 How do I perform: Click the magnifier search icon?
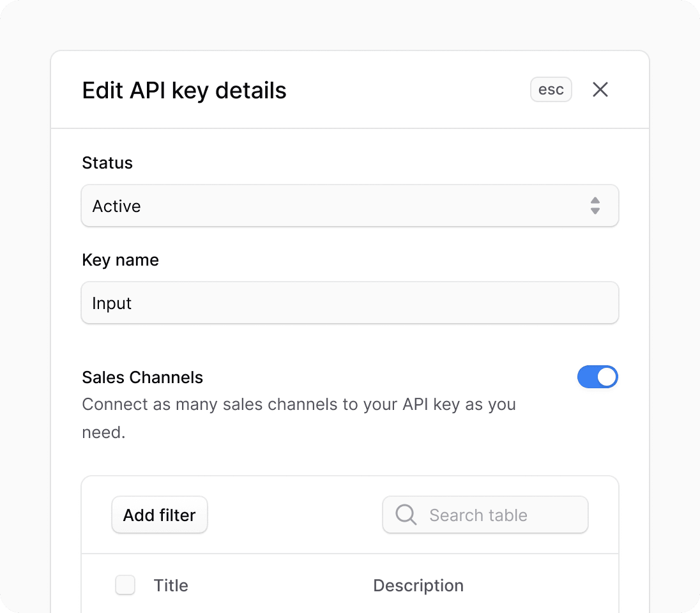tap(406, 515)
